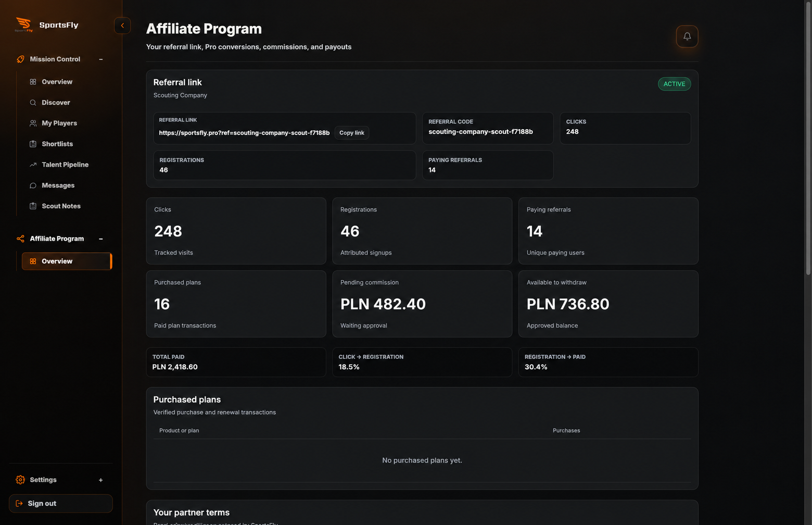The image size is (812, 525).
Task: Click the Waiting approval caption
Action: click(x=364, y=326)
